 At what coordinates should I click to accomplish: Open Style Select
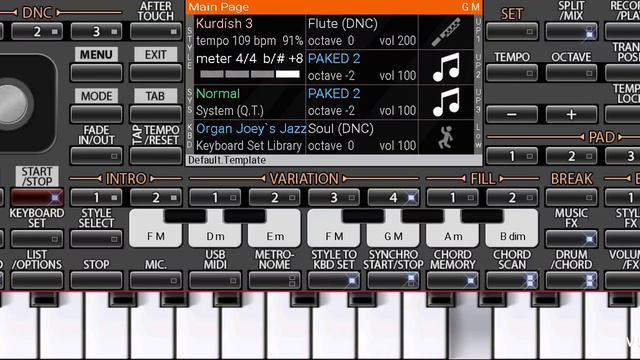[96, 239]
